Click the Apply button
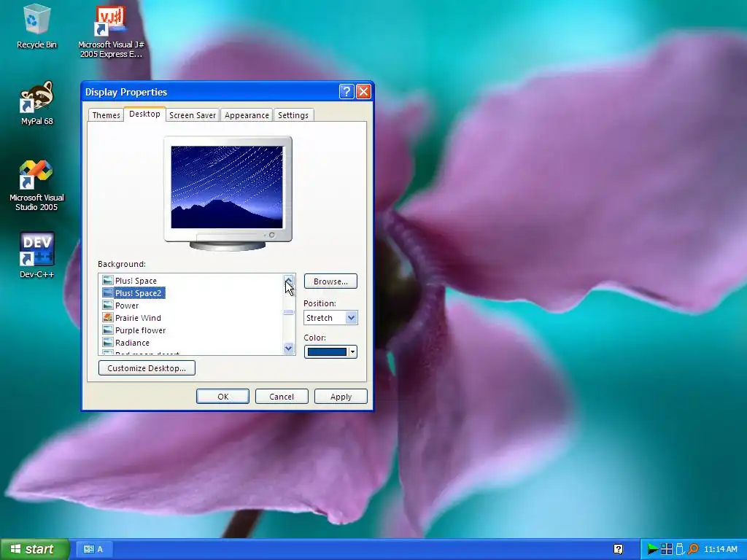Screen dimensions: 747x560 341,397
